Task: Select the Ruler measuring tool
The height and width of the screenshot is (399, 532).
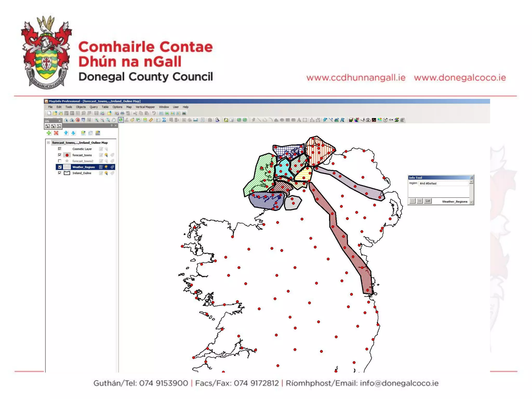Action: click(151, 120)
